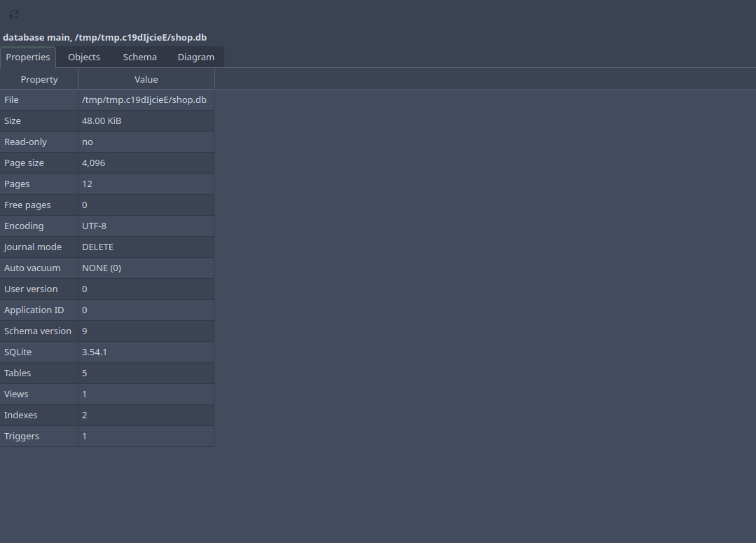Select the /tmp/tmp.c19dIjcieE/shop.db value cell

[146, 99]
